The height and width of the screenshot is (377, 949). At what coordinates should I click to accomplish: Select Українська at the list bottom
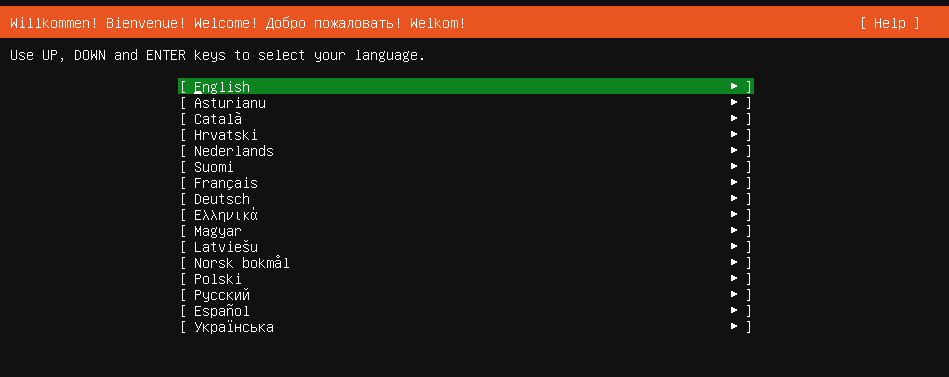465,327
